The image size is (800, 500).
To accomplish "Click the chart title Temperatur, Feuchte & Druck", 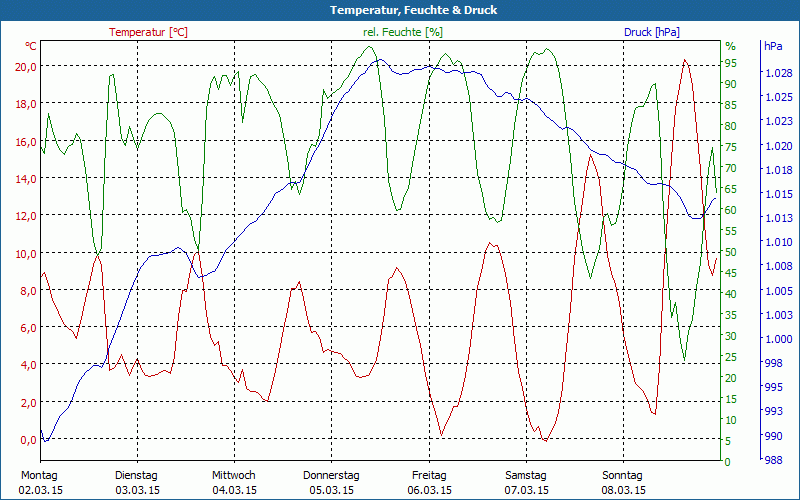I will (x=399, y=10).
